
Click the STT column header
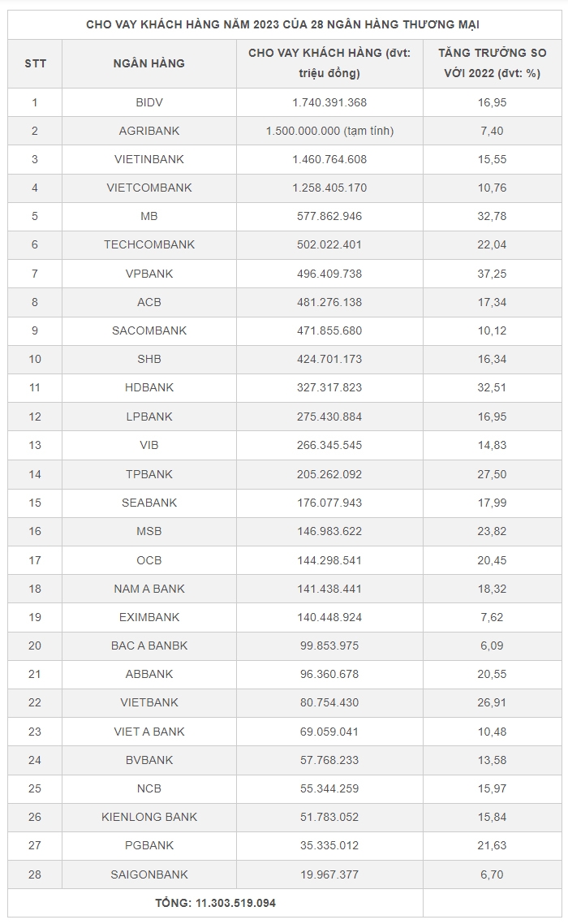35,63
